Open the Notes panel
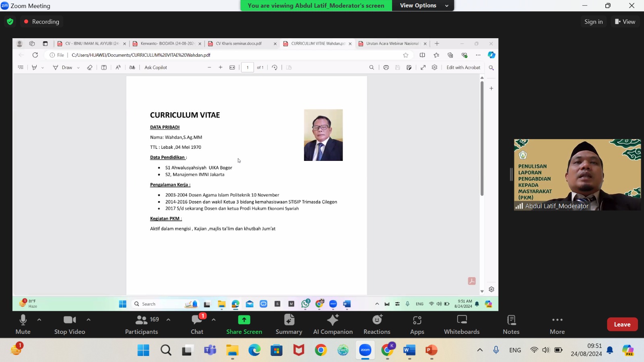This screenshot has height=362, width=644. 511,324
